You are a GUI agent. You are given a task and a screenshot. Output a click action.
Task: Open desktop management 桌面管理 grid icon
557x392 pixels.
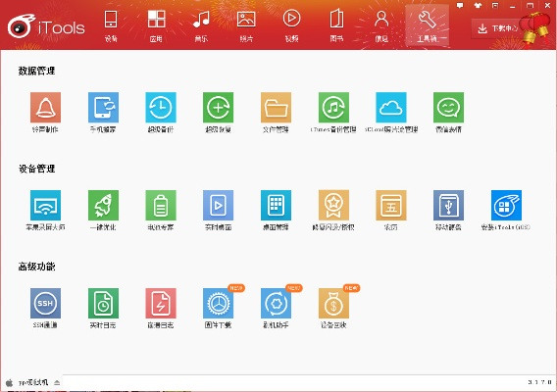coord(276,205)
